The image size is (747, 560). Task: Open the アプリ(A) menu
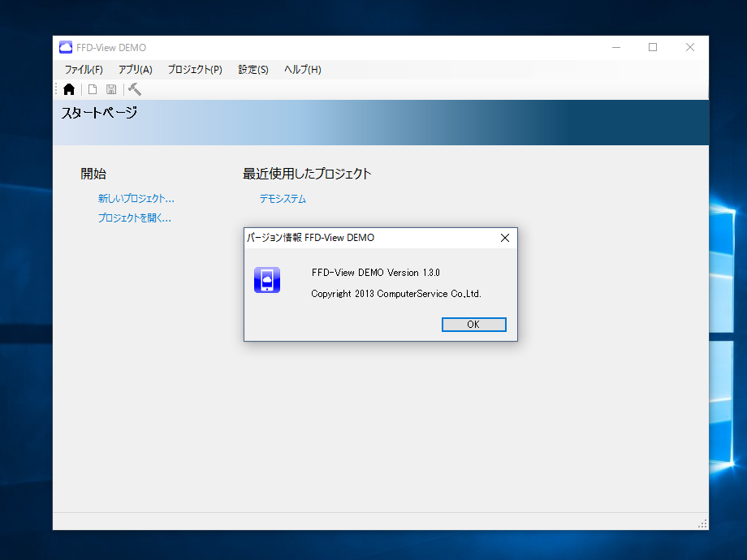136,70
